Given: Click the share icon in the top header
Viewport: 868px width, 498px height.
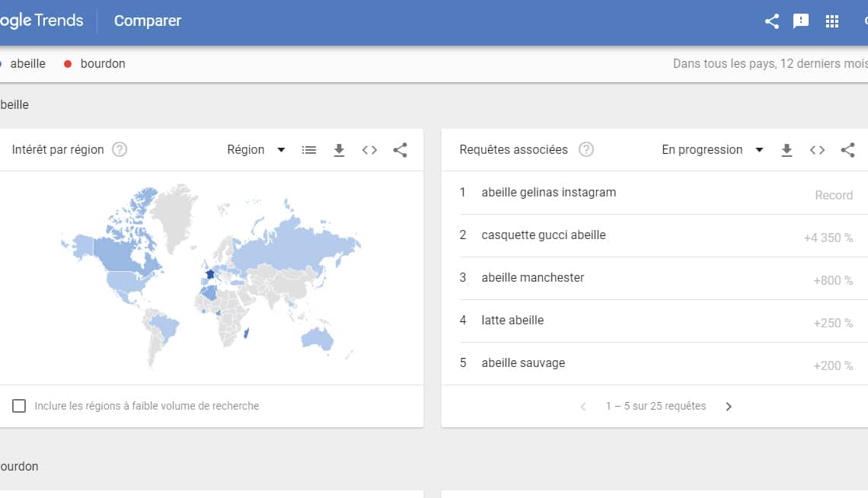Looking at the screenshot, I should [x=771, y=21].
